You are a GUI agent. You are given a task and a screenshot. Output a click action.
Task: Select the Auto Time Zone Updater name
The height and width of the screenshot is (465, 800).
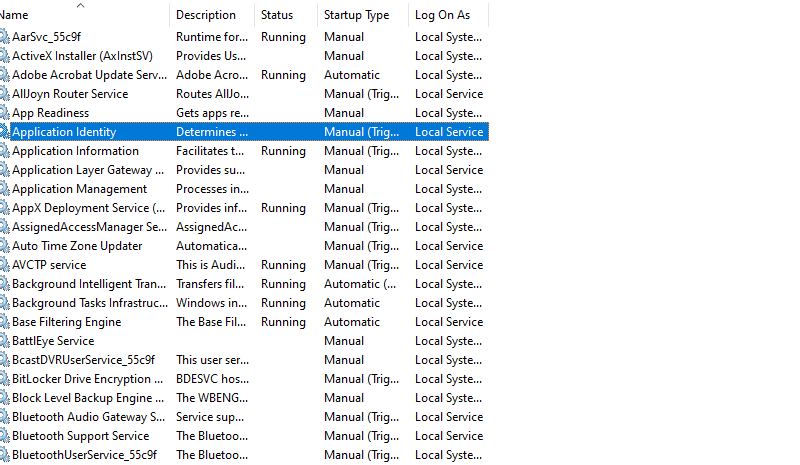click(77, 246)
